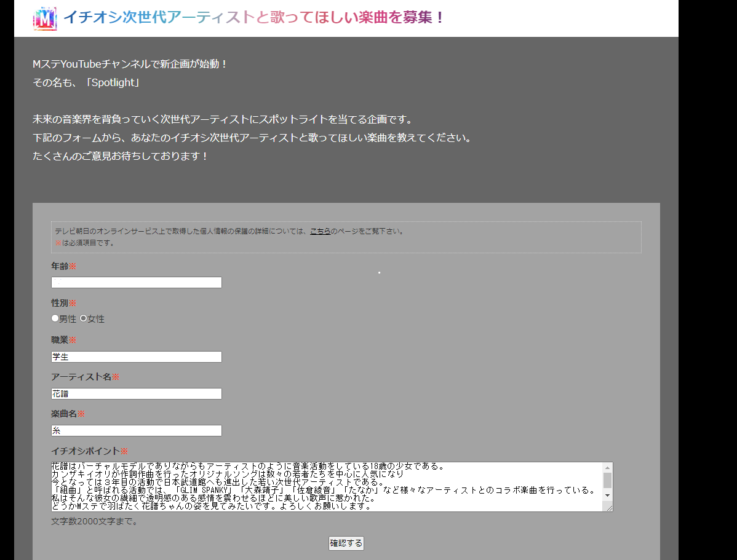Click the colorful M logo icon

coord(45,19)
